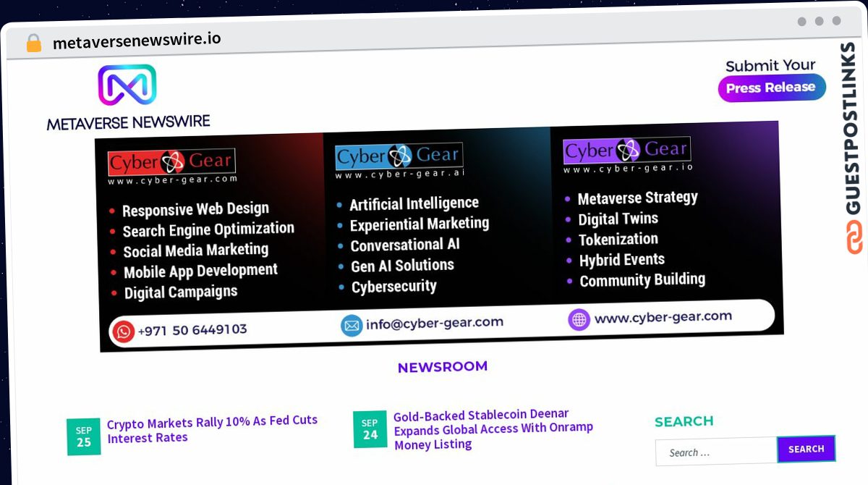
Task: Click the +971 50 6449103 phone number
Action: coord(192,330)
